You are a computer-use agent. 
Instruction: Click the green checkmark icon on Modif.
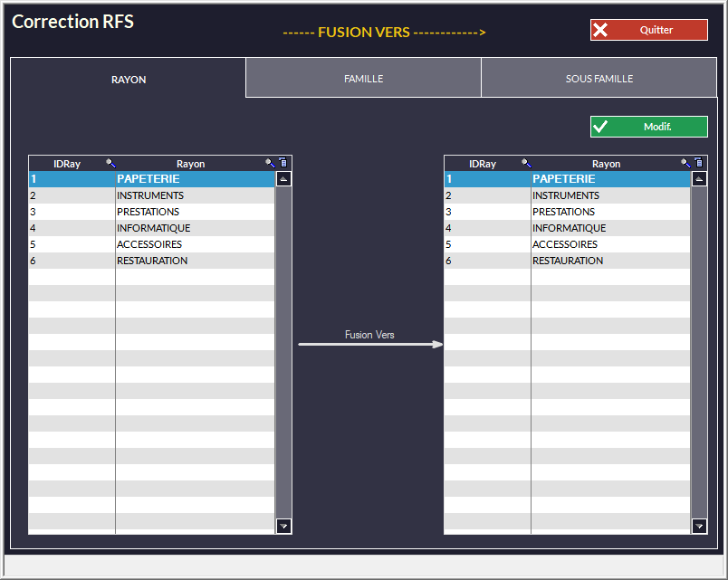point(600,127)
